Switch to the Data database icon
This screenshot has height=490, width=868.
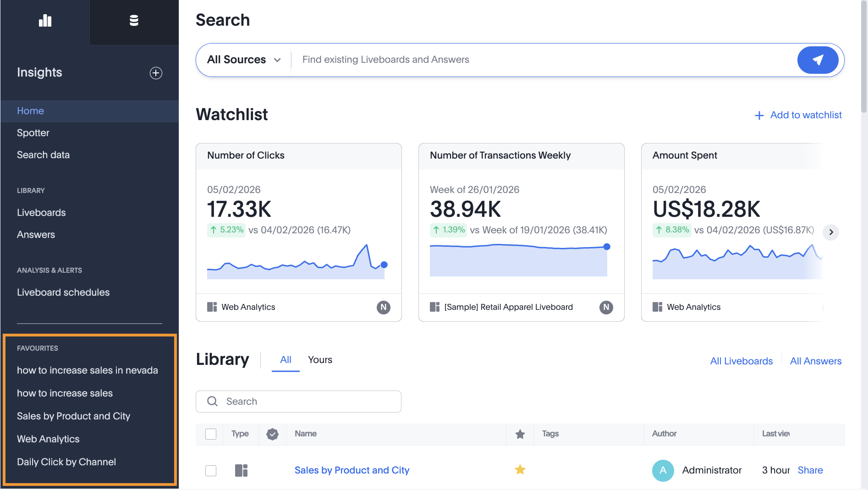[134, 21]
